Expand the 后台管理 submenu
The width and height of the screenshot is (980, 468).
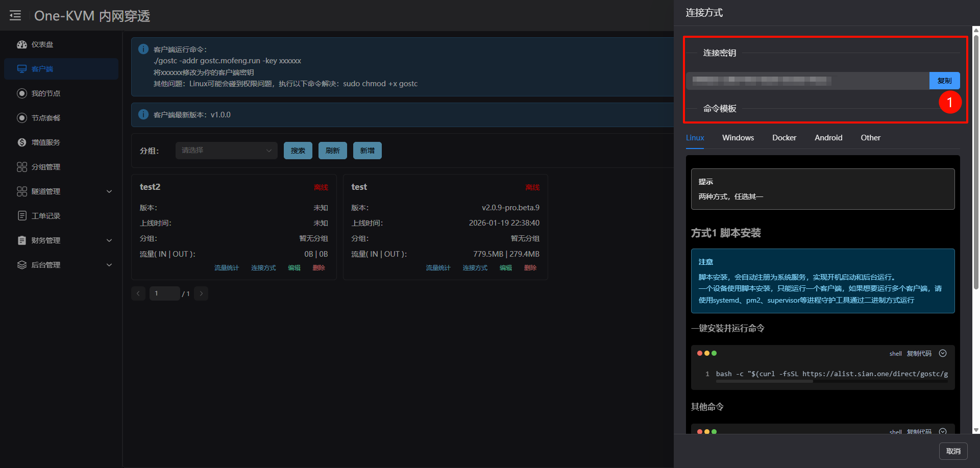[x=109, y=265]
